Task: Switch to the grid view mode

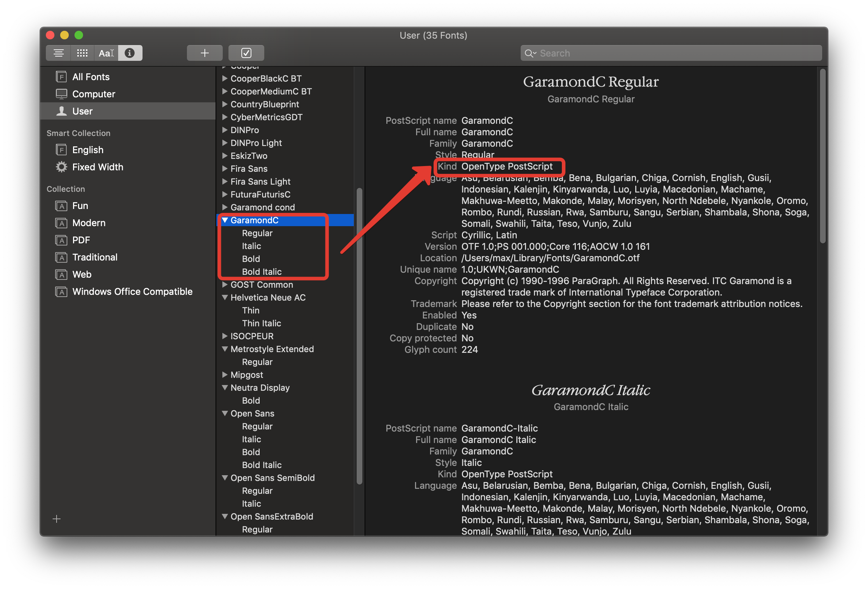Action: [x=82, y=53]
